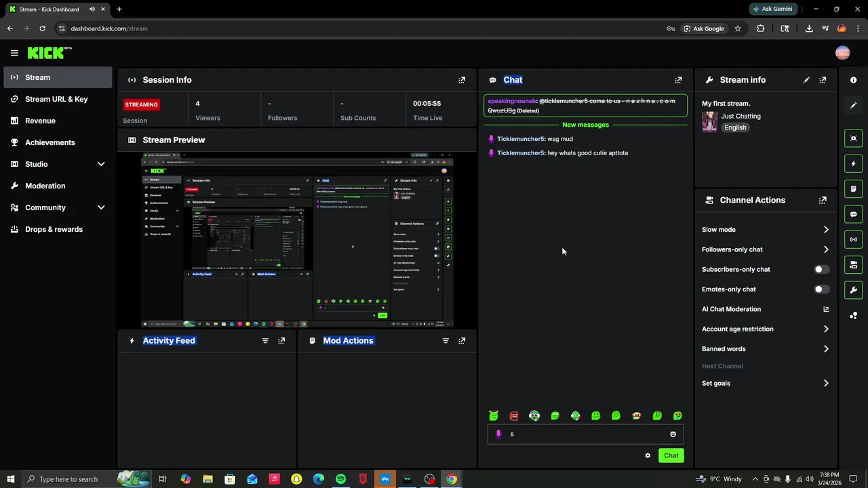Open Microsoft Edge from the taskbar
868x488 pixels.
point(318,479)
